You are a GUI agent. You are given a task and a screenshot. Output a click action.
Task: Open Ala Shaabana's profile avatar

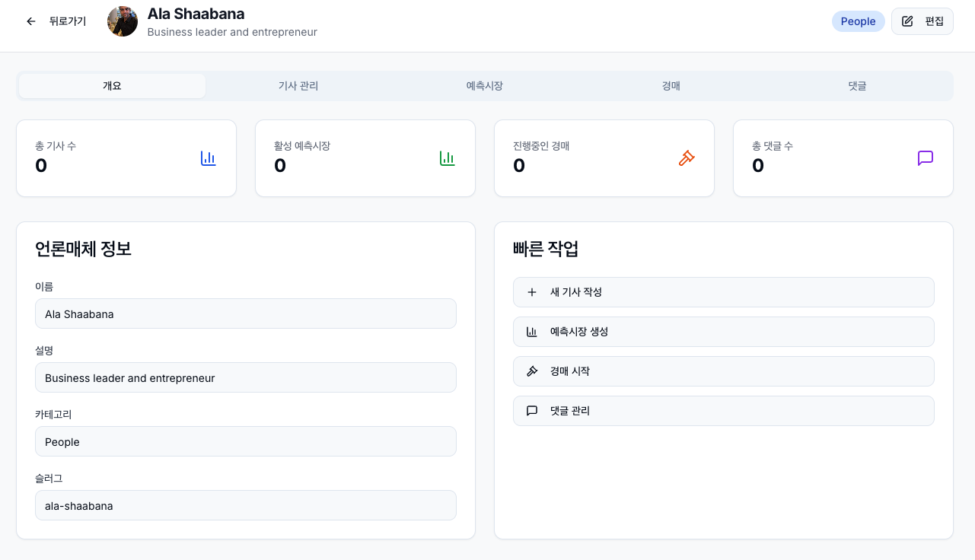(123, 21)
